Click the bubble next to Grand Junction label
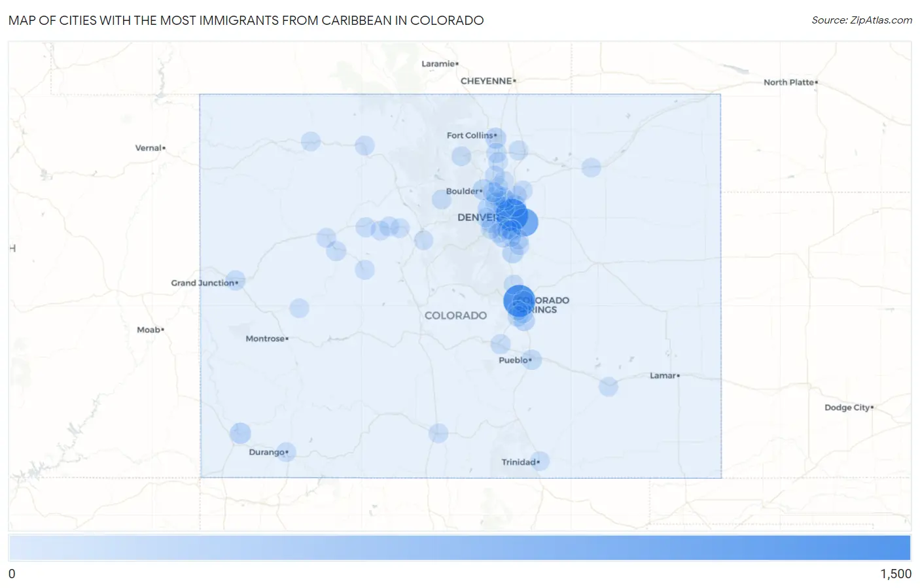This screenshot has height=588, width=920. pyautogui.click(x=235, y=281)
